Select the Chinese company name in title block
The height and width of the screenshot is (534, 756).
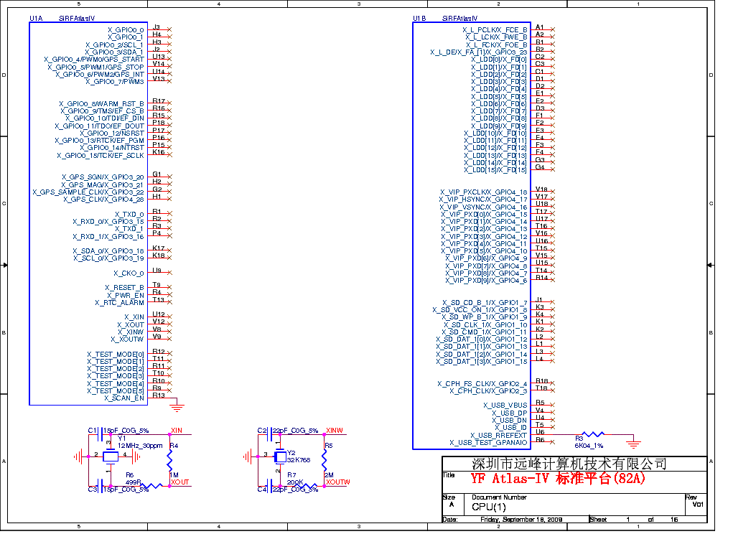click(569, 464)
